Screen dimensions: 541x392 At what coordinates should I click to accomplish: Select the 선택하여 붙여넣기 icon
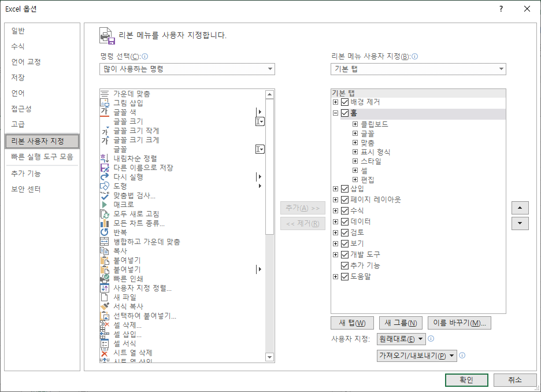105,316
